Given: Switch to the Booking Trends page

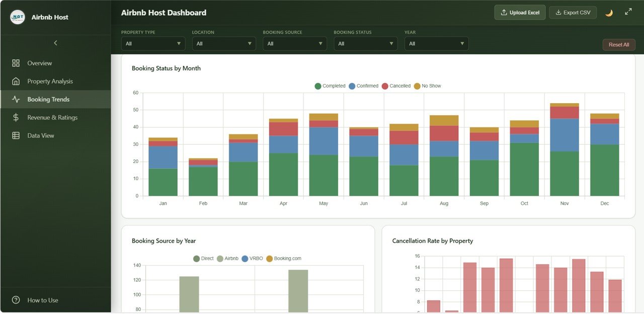Looking at the screenshot, I should click(48, 100).
